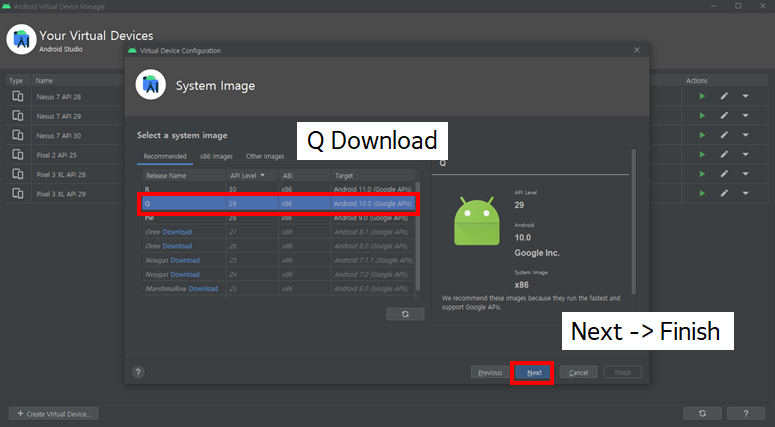This screenshot has height=427, width=775.
Task: Refresh the AVD Manager device list
Action: pyautogui.click(x=702, y=414)
